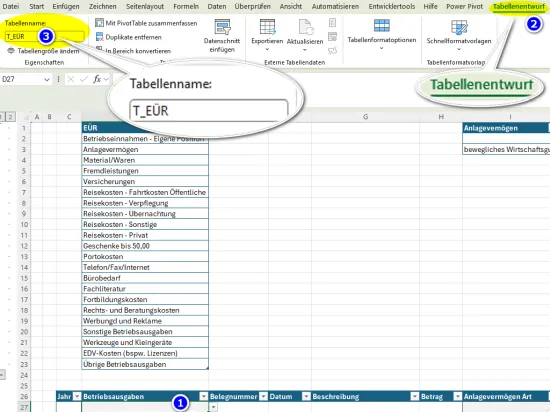Open the Betriebsausgaben column filter dropdown
This screenshot has width=550, height=412.
pyautogui.click(x=203, y=396)
